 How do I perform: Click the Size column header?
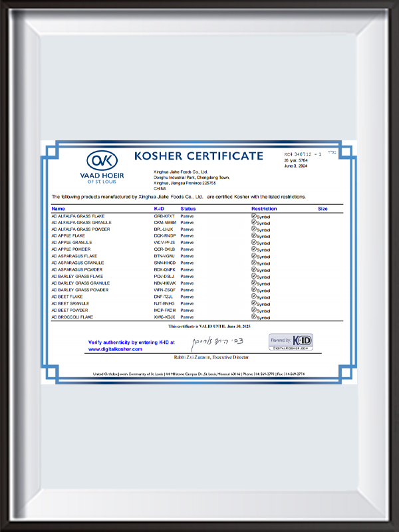pos(323,209)
